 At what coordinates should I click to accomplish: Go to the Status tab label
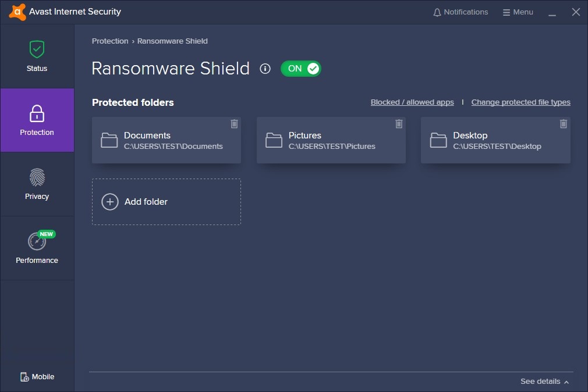(x=37, y=69)
